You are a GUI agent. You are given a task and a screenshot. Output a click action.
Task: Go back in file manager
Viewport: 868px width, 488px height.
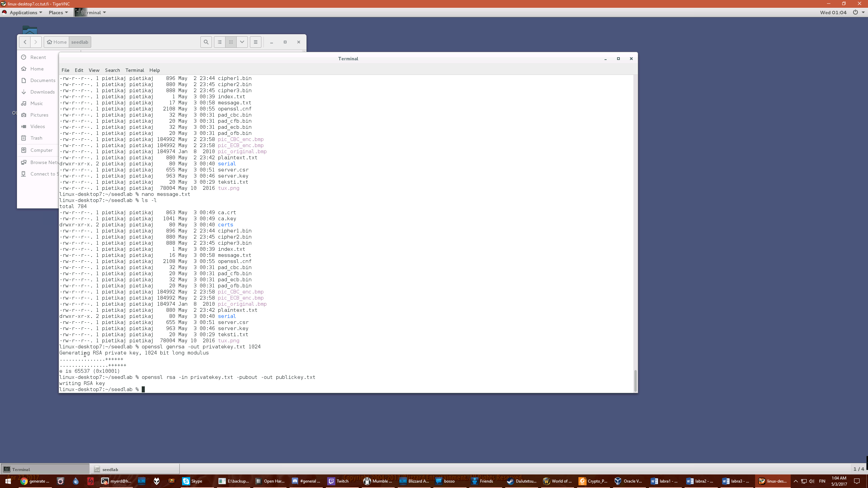coord(25,42)
